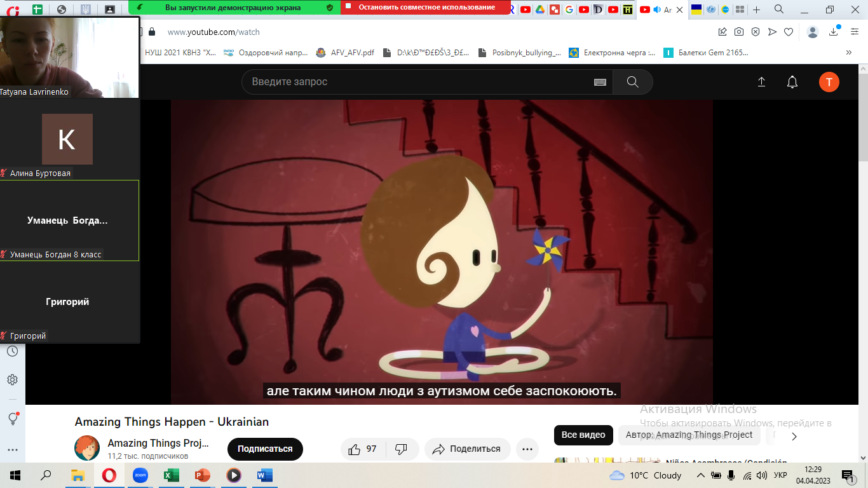
Task: Click the taskbar search magnifier
Action: click(46, 475)
